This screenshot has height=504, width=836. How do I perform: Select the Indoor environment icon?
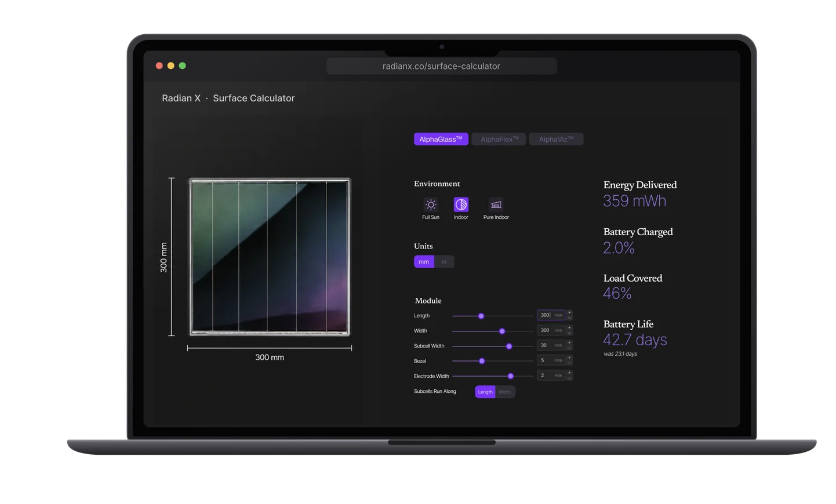click(x=461, y=204)
